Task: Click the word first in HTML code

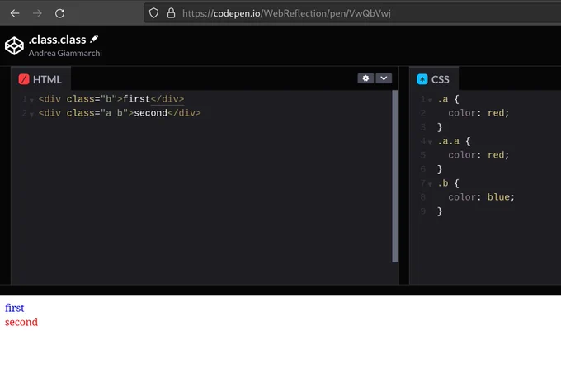Action: point(136,99)
